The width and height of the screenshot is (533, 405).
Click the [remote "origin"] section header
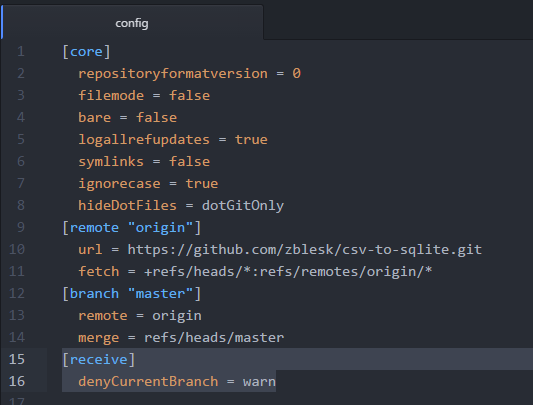tap(132, 227)
